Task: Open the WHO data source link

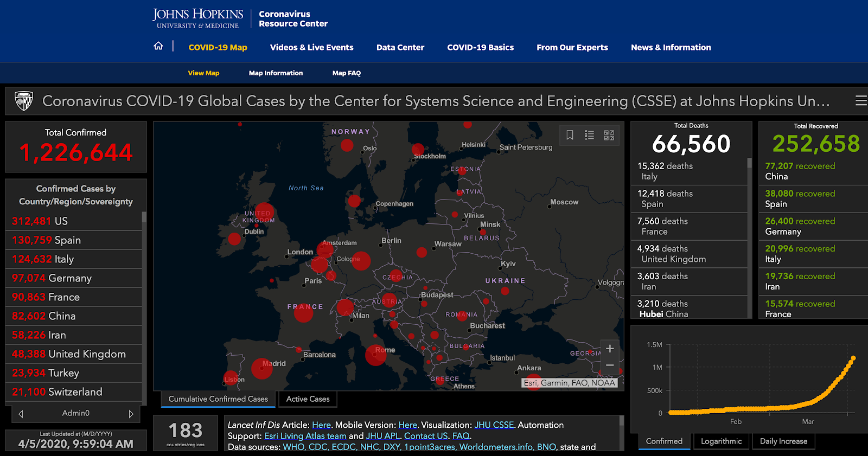Action: pyautogui.click(x=293, y=447)
